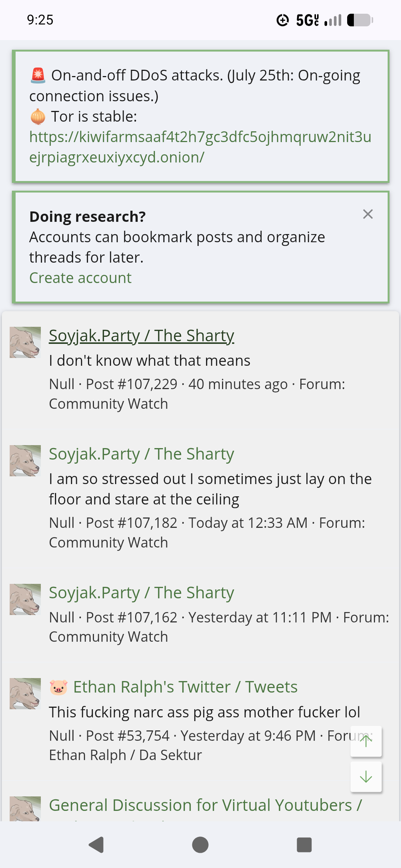Screen dimensions: 401x868
Task: Tap the scroll-to-bottom arrow button
Action: [366, 777]
